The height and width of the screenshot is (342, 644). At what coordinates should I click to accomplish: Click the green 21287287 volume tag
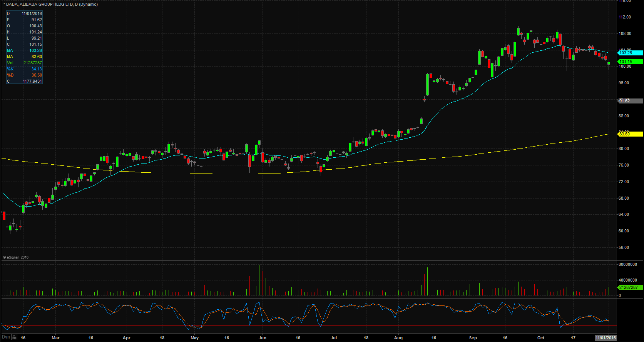click(x=630, y=287)
